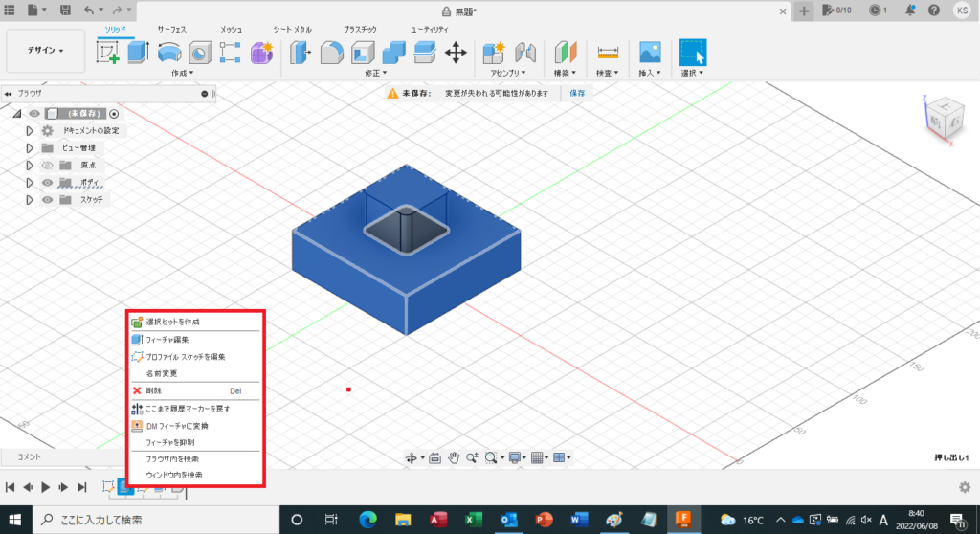Open timeline settings gear icon
Screen dimensions: 980x534
click(x=965, y=487)
